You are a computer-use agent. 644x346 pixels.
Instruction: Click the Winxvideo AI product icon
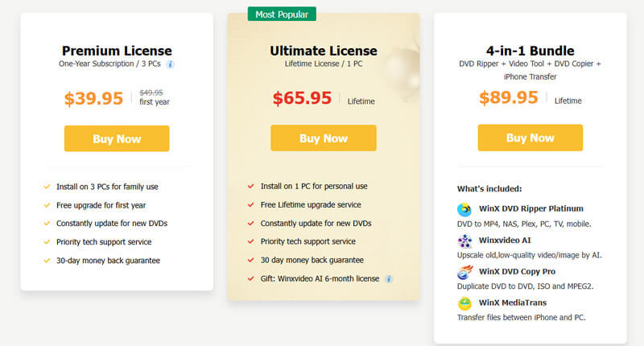tap(464, 241)
